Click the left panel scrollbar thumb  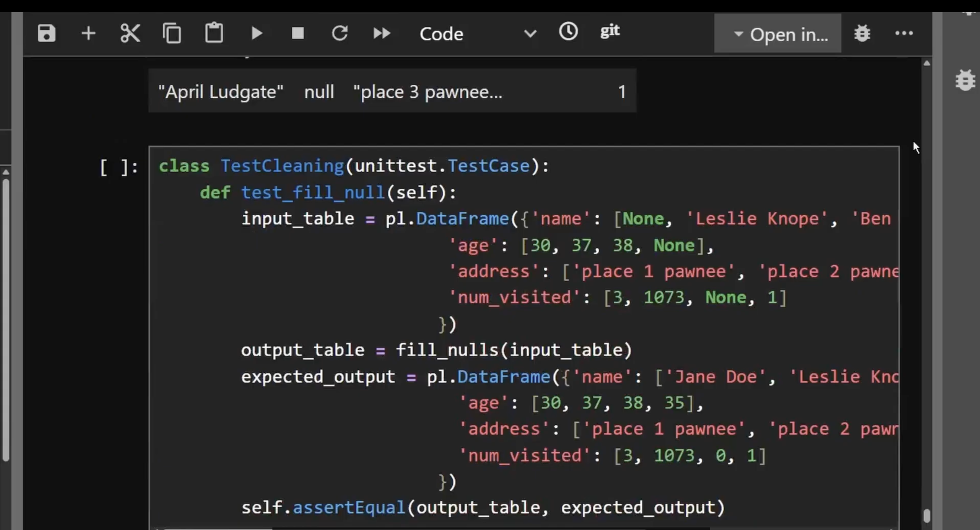tap(5, 320)
